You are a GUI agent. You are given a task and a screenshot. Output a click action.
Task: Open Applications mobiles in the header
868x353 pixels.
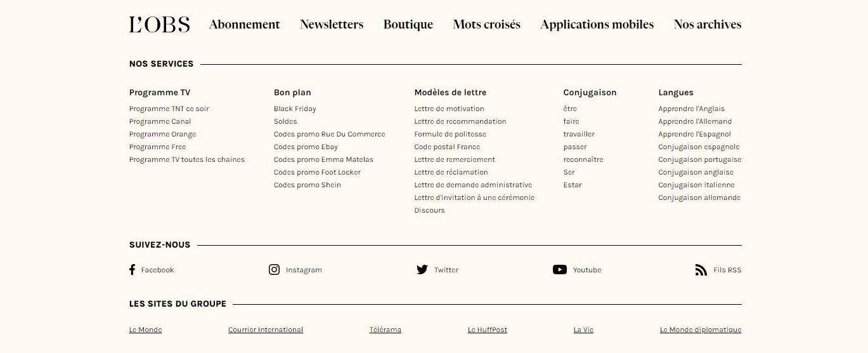597,25
